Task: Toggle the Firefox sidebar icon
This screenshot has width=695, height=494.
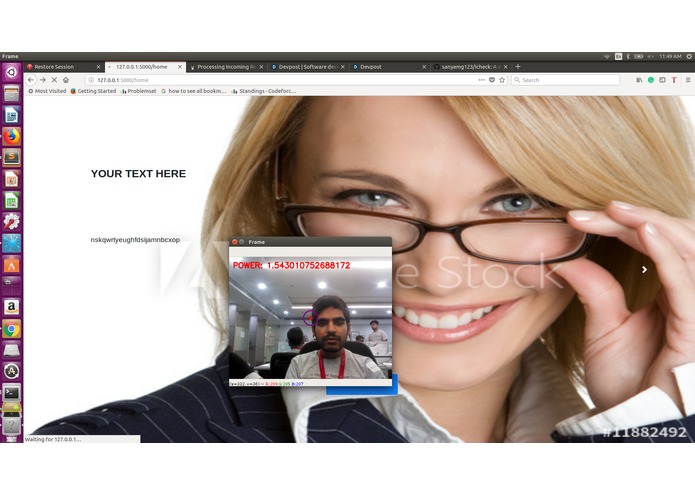Action: (x=662, y=80)
